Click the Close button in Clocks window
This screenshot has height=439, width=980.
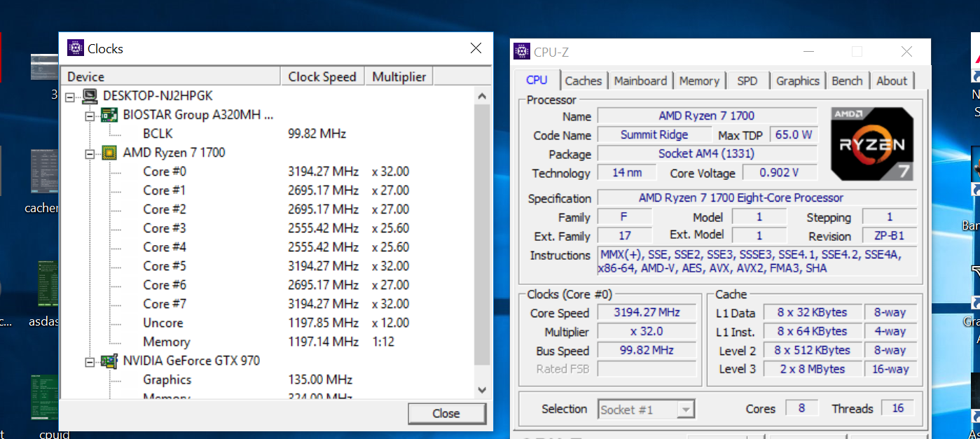click(x=446, y=413)
